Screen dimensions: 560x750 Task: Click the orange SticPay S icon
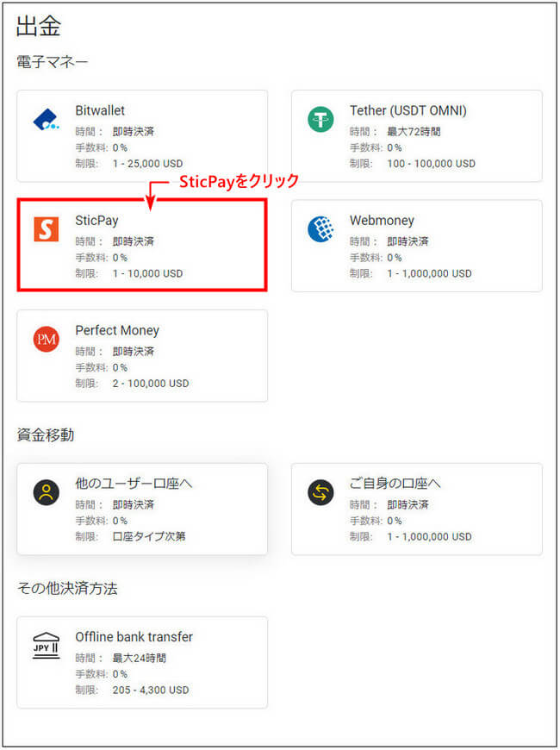point(47,229)
